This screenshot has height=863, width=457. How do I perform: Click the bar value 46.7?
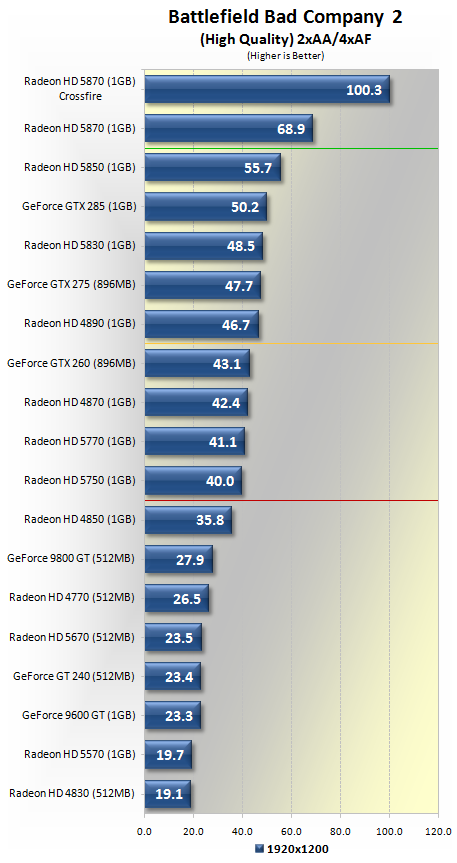(236, 324)
